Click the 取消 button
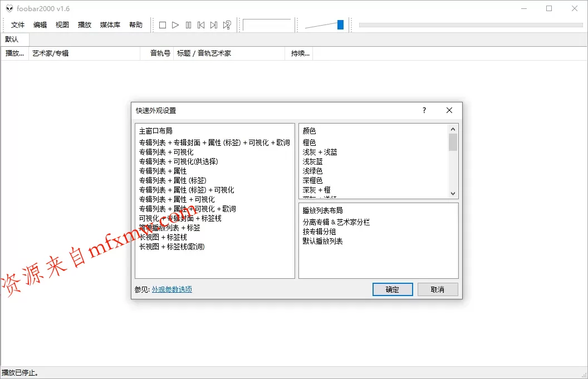 click(x=438, y=289)
